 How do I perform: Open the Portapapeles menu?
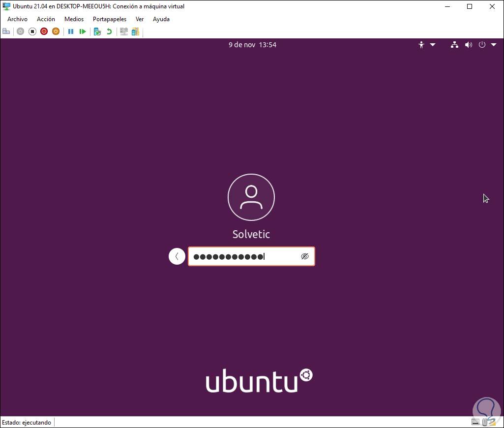[x=110, y=19]
